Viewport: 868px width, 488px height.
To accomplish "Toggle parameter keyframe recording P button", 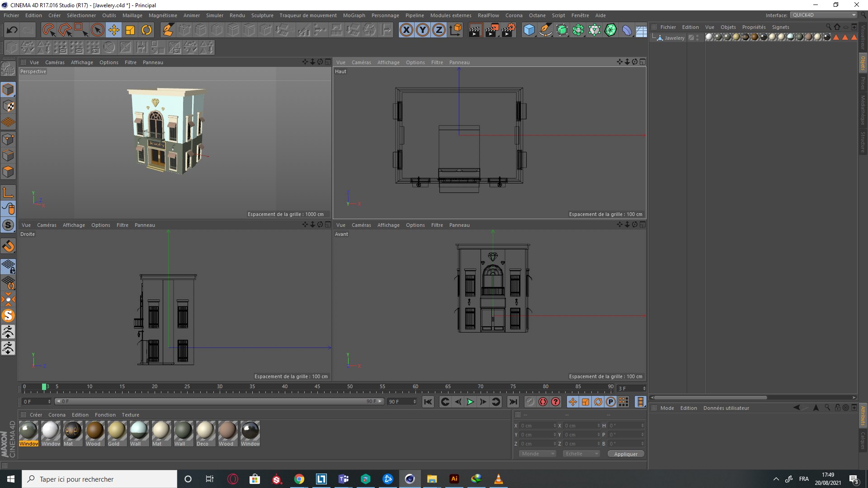I will (610, 402).
